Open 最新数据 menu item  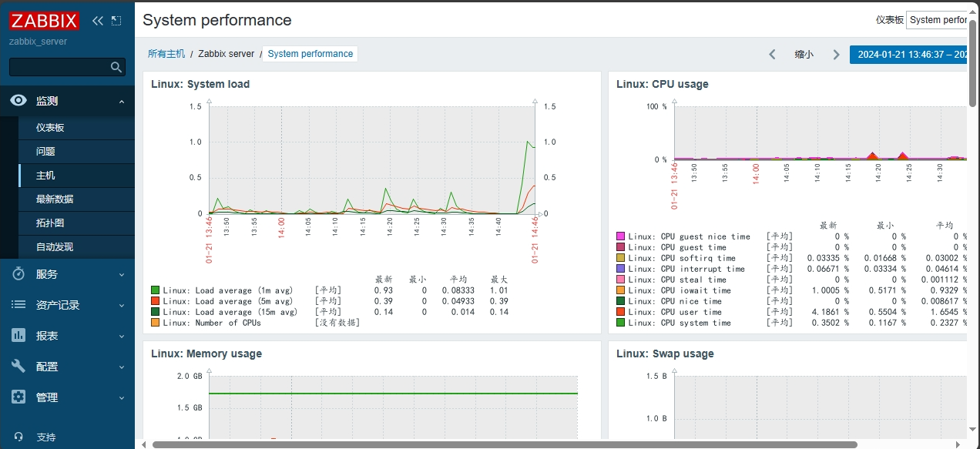[x=55, y=199]
